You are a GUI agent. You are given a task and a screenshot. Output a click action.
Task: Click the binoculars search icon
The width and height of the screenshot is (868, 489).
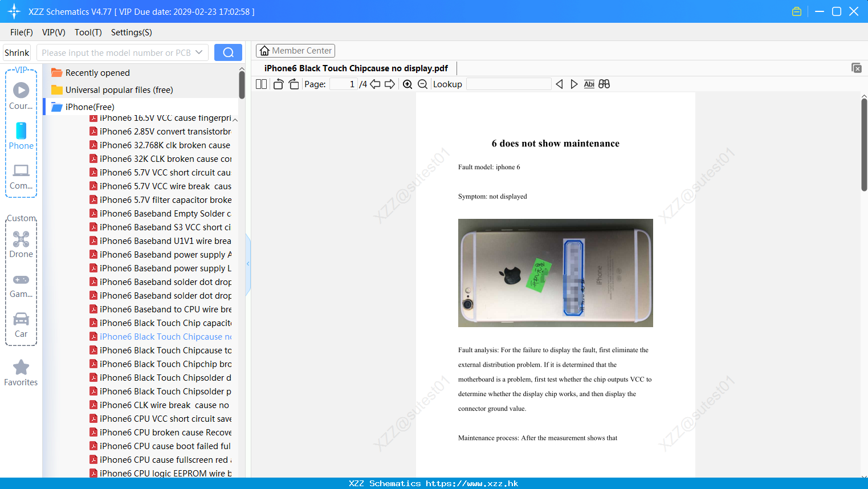pyautogui.click(x=604, y=84)
